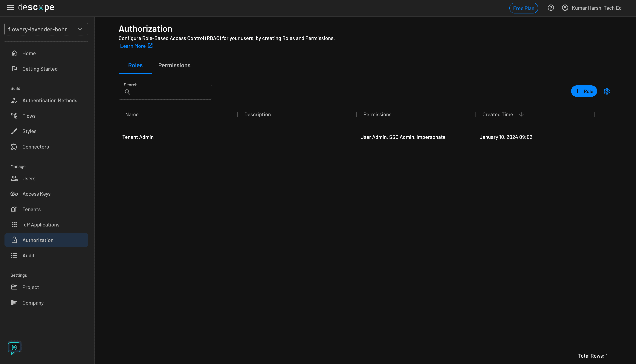Open the Access Keys page

[36, 194]
